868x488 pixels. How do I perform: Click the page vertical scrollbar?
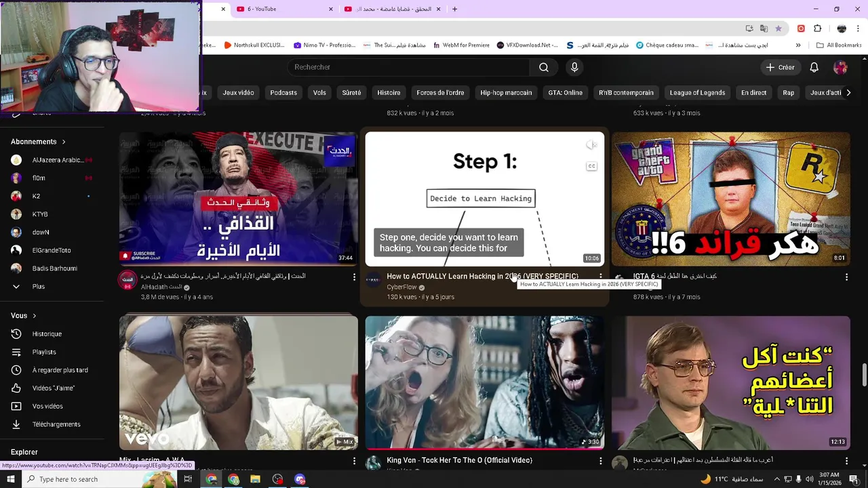point(865,374)
